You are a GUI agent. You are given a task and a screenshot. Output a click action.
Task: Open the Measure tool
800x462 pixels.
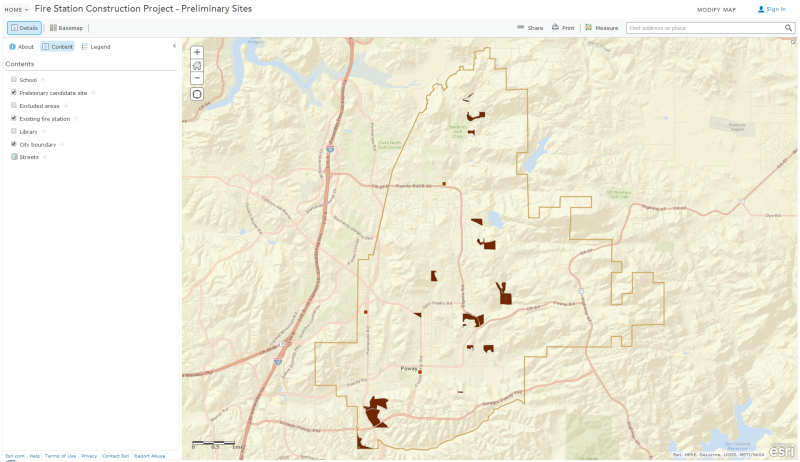[602, 28]
